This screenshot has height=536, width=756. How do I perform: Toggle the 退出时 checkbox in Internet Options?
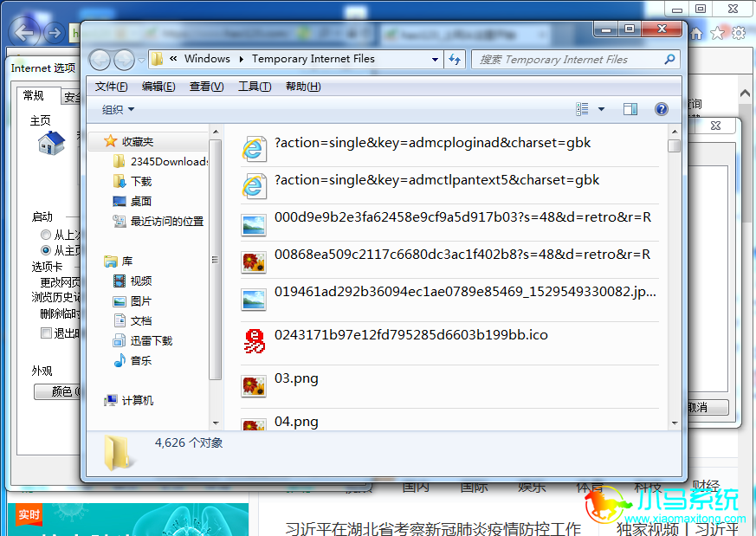(46, 333)
